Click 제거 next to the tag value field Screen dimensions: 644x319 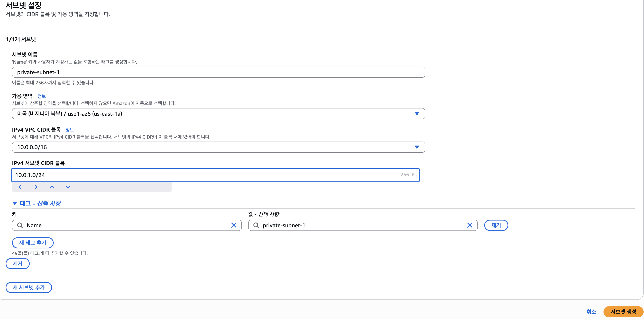(496, 225)
